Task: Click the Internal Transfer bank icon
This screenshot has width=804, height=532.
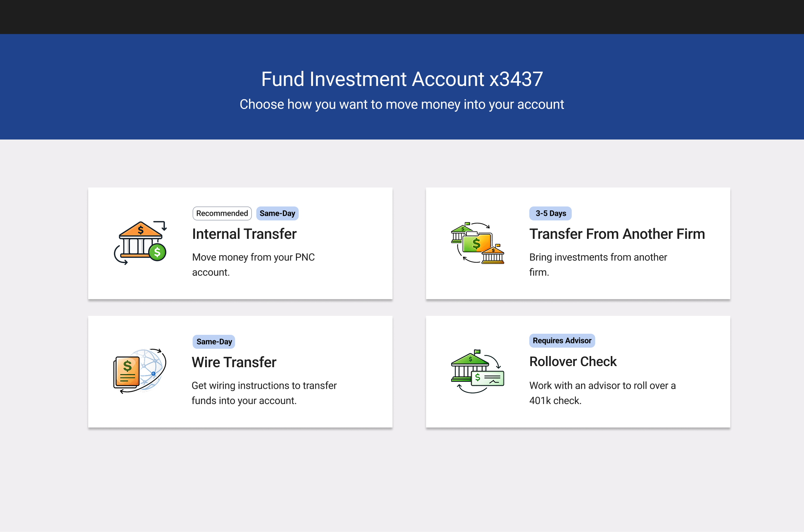Action: click(x=140, y=243)
